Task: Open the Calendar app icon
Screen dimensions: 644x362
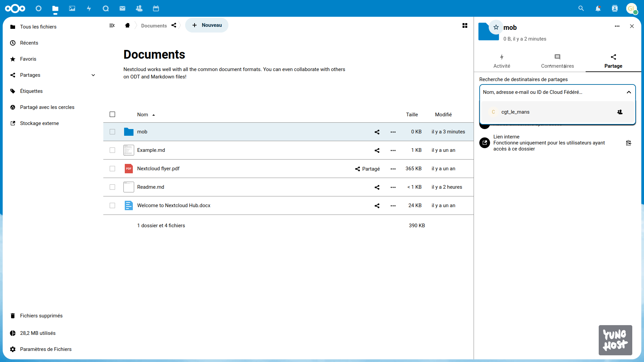Action: point(156,8)
